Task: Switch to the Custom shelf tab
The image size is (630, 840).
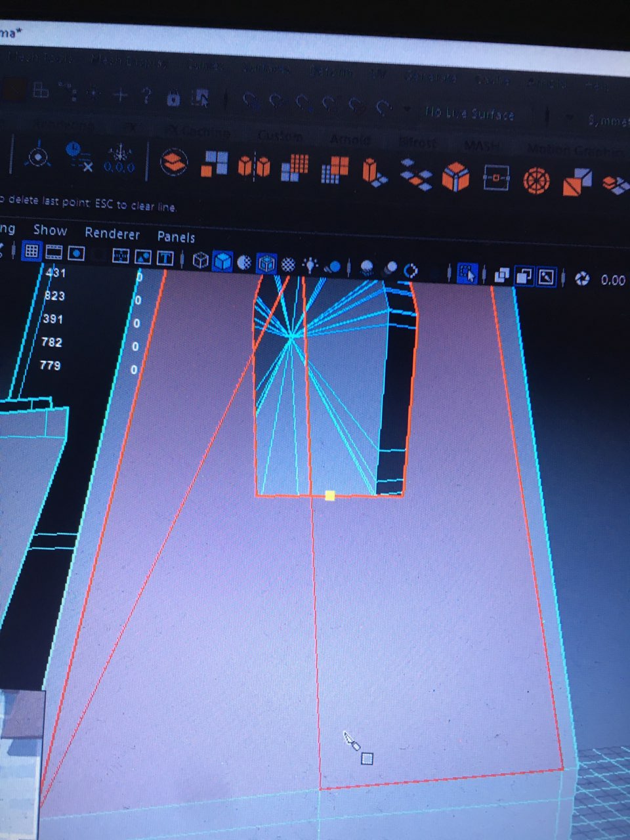Action: (x=280, y=136)
